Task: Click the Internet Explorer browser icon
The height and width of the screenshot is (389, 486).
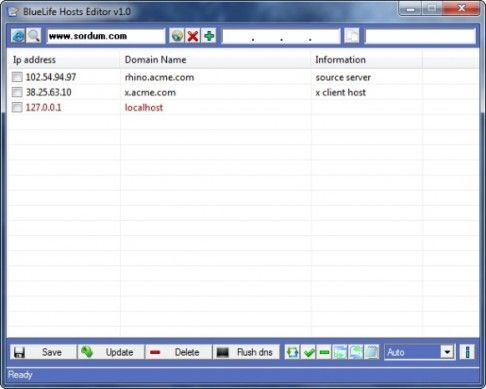Action: (18, 36)
